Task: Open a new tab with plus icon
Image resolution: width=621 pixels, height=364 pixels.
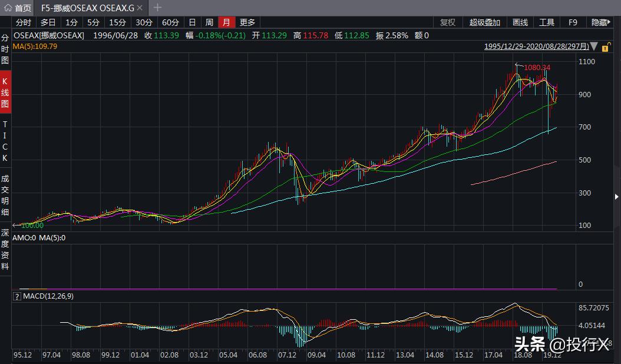Action: pos(157,8)
